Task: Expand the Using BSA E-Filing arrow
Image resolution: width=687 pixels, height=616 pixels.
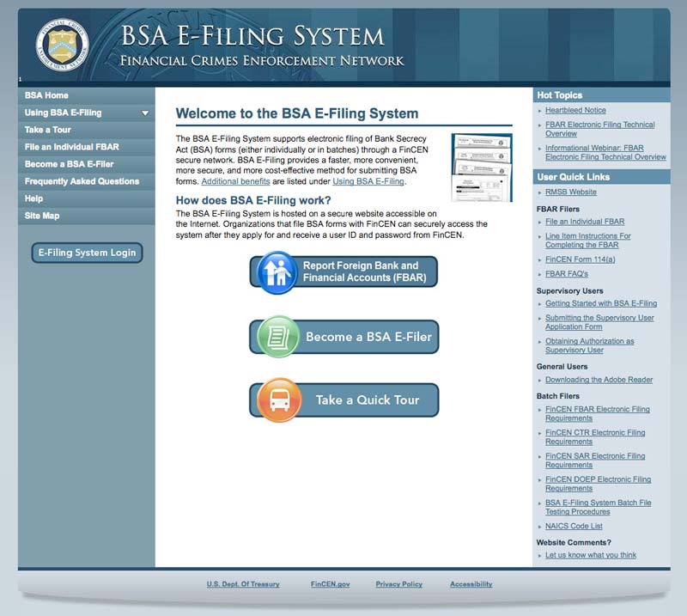Action: point(145,113)
